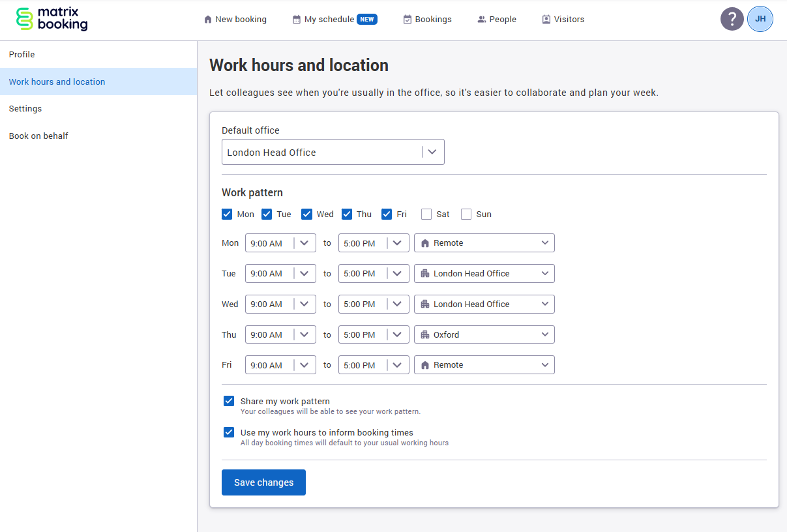
Task: Uncheck the Mon work day checkbox
Action: (x=227, y=214)
